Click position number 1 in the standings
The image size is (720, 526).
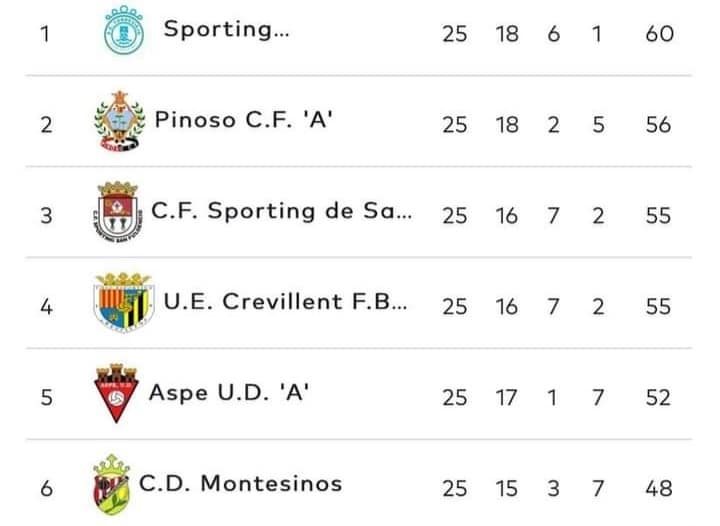(45, 34)
